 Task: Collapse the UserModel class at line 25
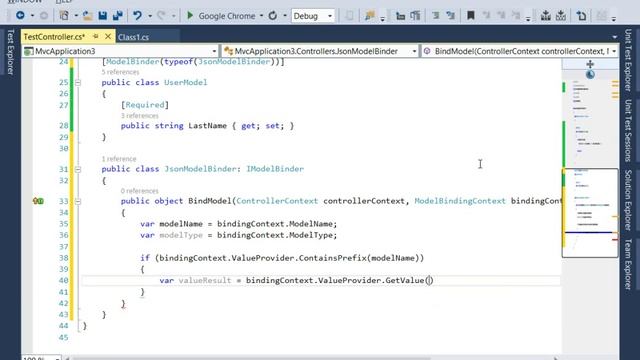[78, 82]
